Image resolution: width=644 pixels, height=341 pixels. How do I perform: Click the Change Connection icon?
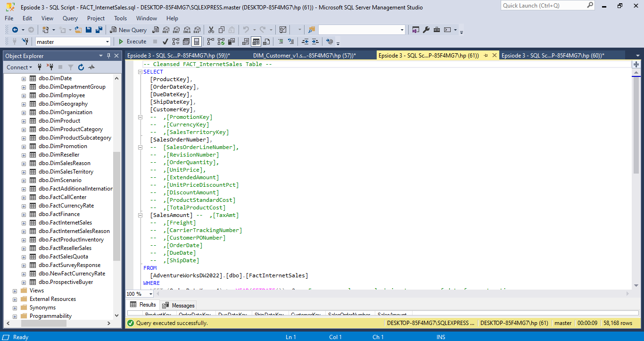pyautogui.click(x=25, y=42)
